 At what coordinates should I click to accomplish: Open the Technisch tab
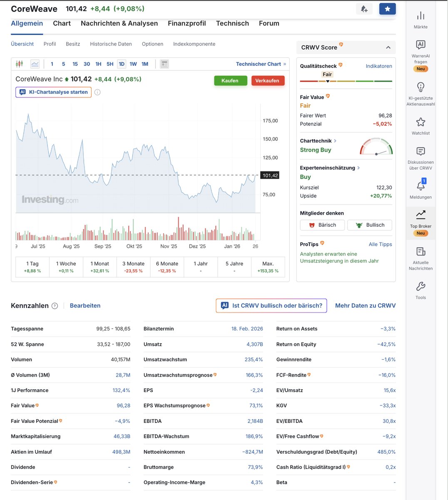232,23
